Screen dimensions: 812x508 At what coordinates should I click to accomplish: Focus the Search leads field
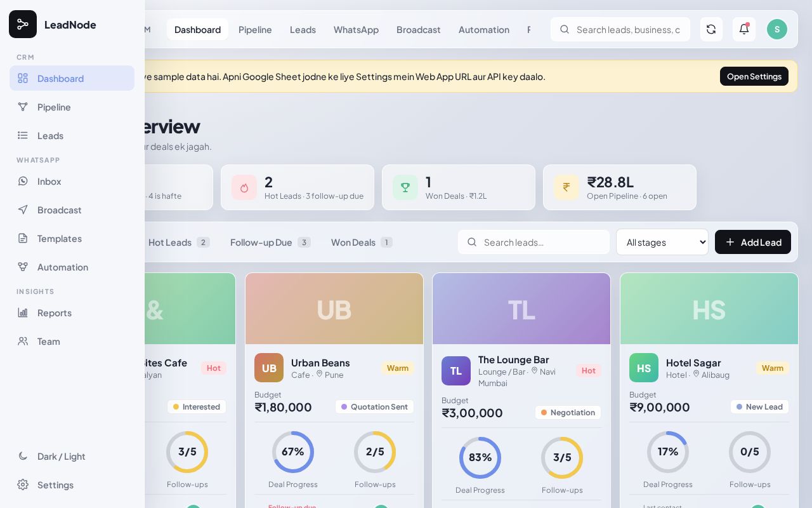tap(534, 242)
